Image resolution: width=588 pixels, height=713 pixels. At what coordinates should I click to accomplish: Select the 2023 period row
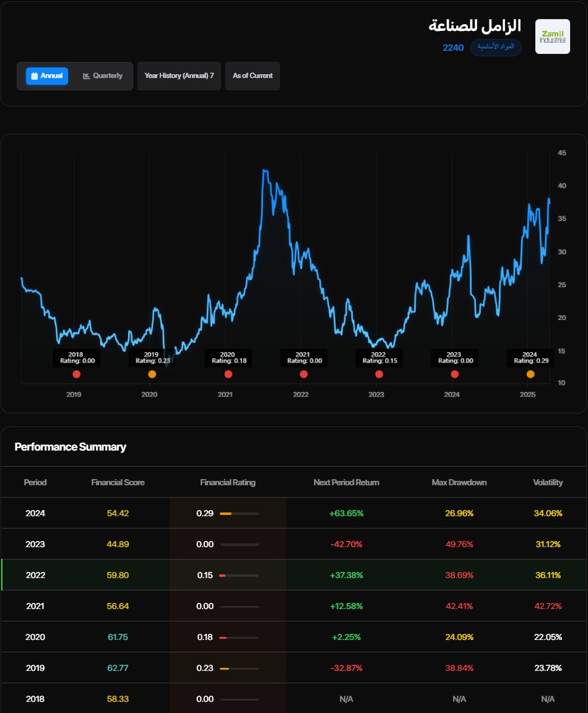294,544
